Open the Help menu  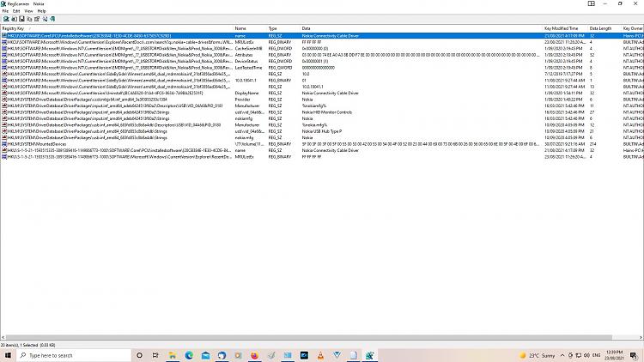tap(41, 11)
